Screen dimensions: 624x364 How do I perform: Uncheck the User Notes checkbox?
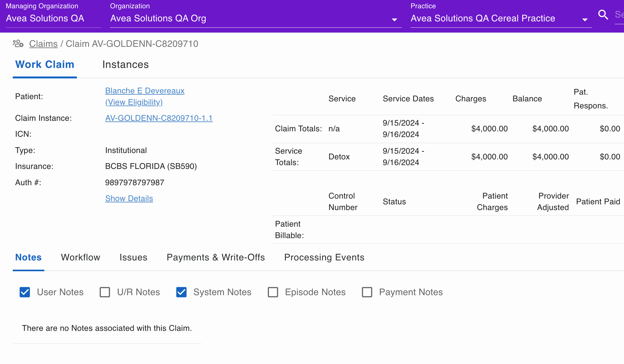pos(25,292)
